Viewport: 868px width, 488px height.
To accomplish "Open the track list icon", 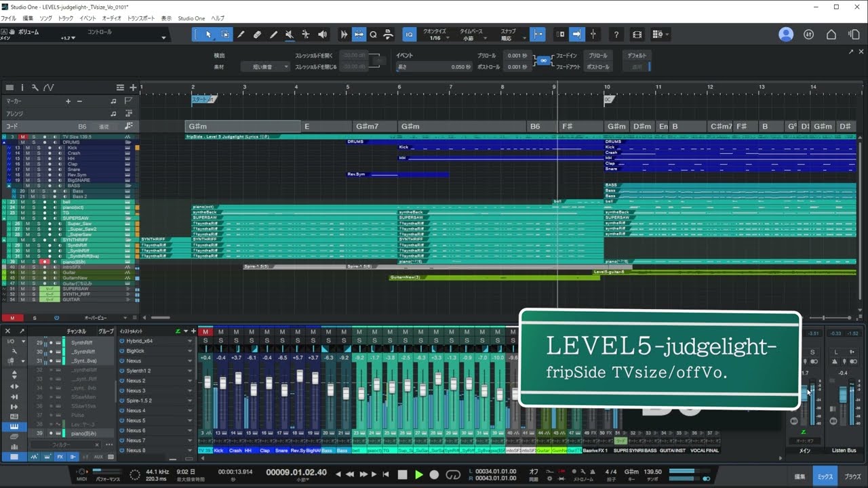I will [9, 87].
